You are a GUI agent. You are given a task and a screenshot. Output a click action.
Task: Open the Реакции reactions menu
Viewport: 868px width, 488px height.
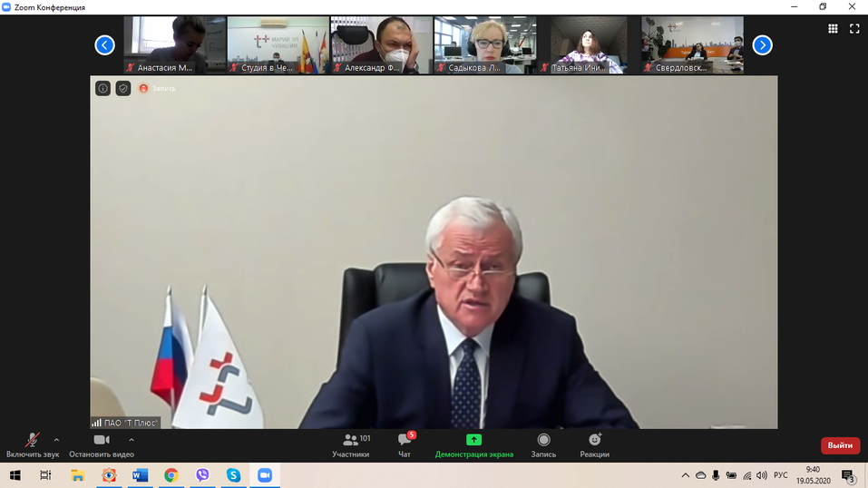click(x=594, y=444)
